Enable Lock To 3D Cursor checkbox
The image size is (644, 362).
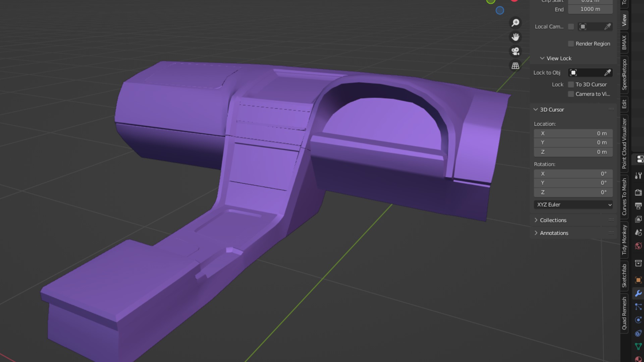pos(571,84)
